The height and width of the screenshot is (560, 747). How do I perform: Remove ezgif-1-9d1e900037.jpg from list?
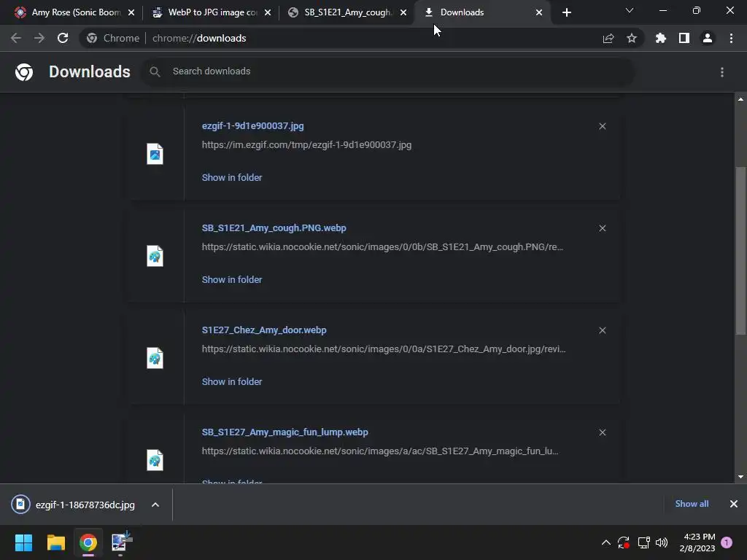coord(602,126)
